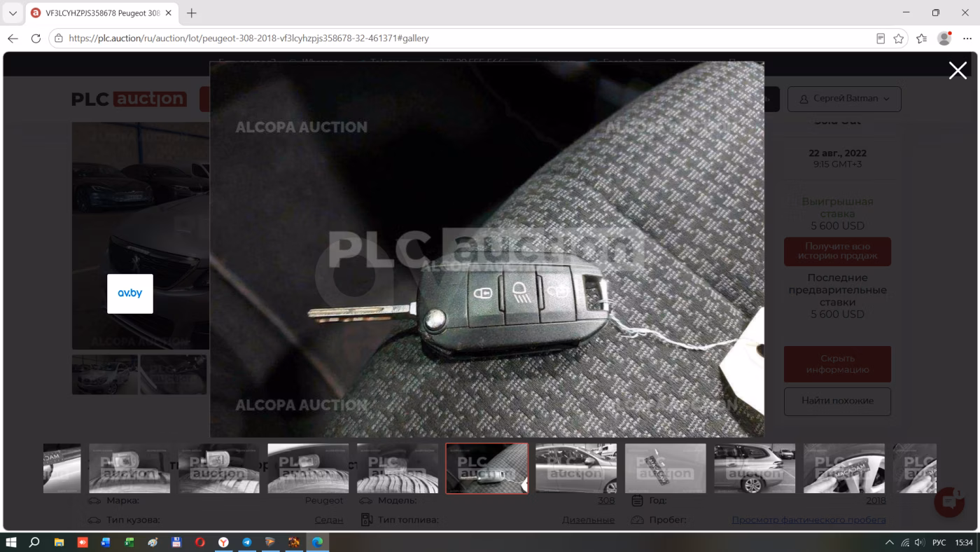Open Edge settings and more menu
980x552 pixels.
pyautogui.click(x=967, y=39)
